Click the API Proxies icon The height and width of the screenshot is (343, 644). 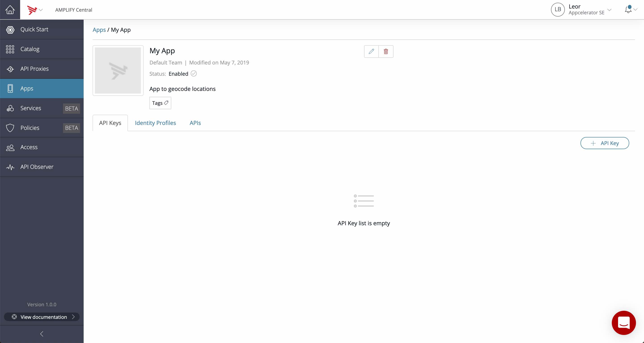10,69
